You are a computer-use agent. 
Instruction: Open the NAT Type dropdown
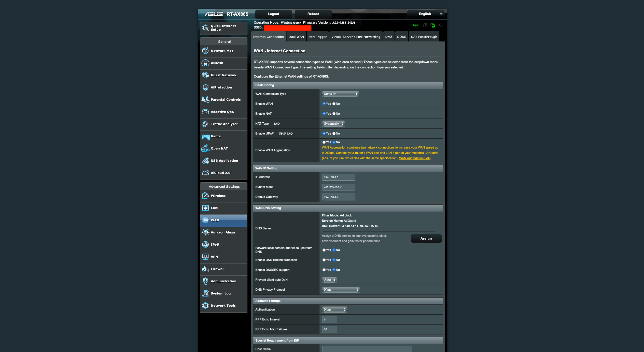click(333, 124)
